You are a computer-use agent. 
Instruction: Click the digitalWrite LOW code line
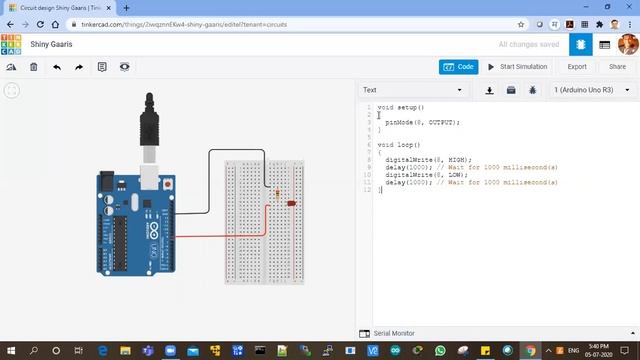[426, 175]
